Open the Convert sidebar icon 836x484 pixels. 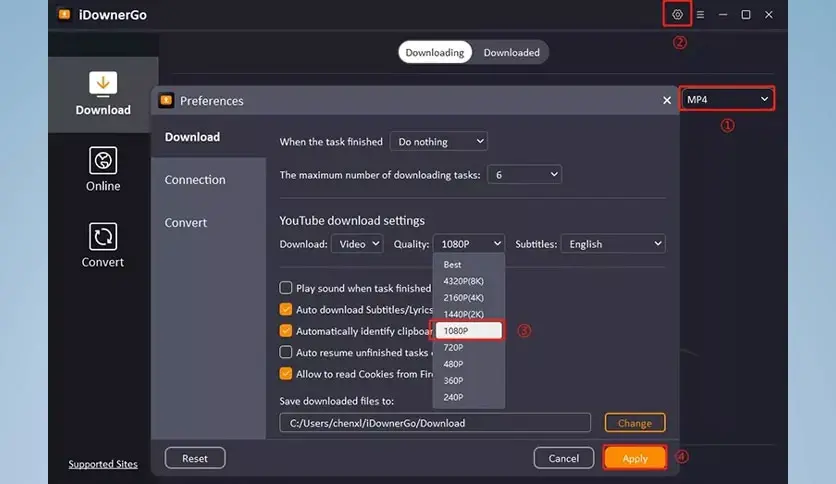pos(103,236)
